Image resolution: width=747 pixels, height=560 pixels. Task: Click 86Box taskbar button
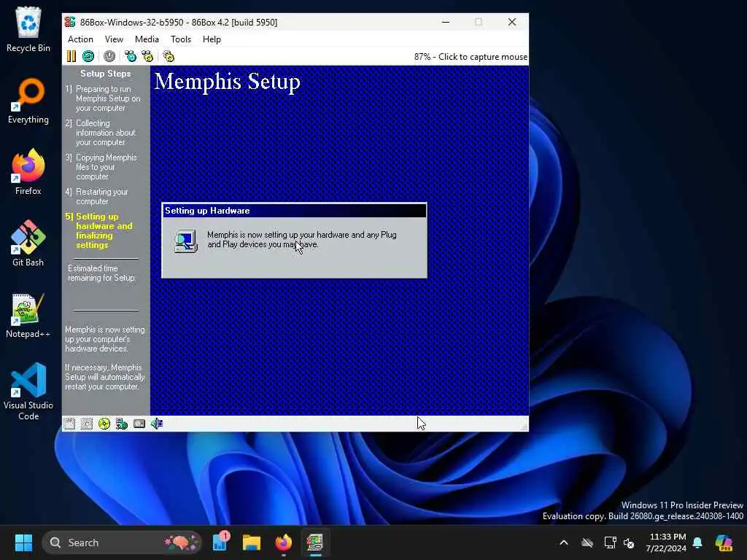315,542
